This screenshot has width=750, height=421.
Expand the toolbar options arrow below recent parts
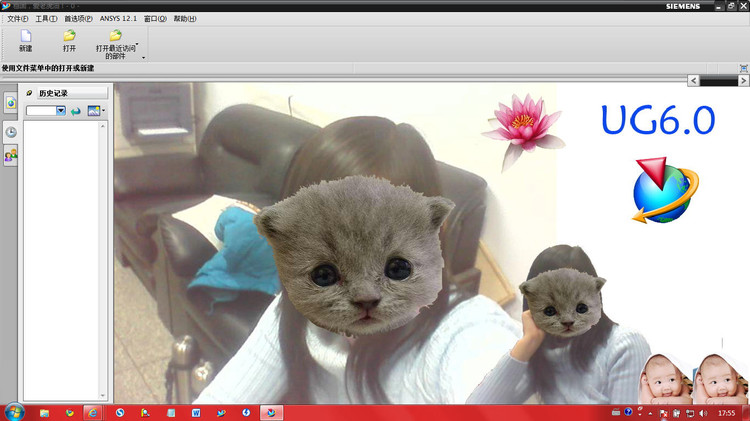143,58
